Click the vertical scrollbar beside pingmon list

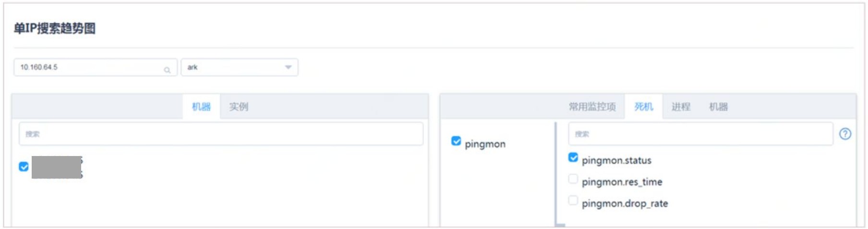pos(555,173)
